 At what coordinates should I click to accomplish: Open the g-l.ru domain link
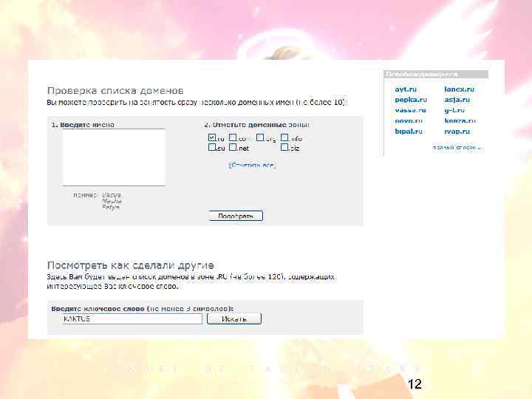(x=454, y=110)
